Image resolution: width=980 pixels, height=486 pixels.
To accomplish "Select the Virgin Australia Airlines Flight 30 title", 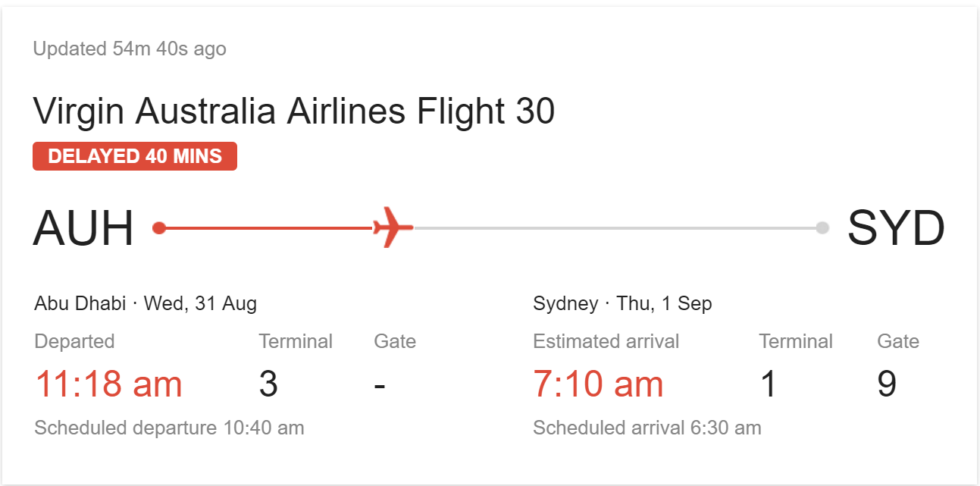I will pyautogui.click(x=294, y=111).
